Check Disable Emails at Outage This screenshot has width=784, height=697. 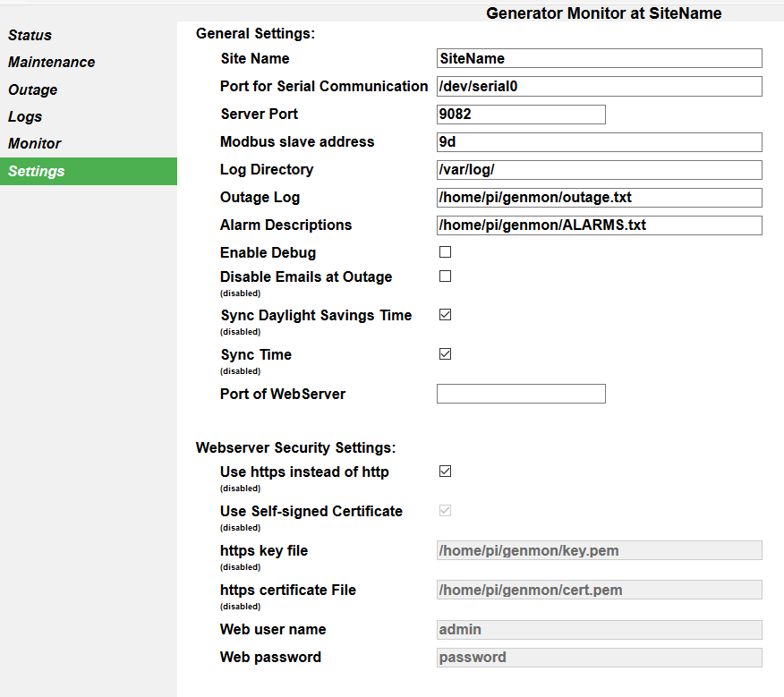point(445,276)
